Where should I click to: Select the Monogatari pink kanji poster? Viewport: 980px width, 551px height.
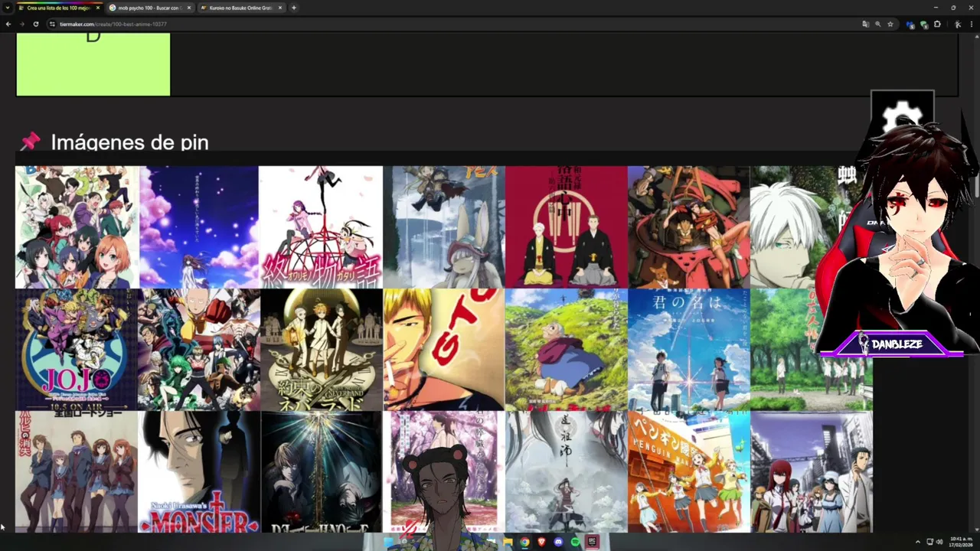[322, 227]
